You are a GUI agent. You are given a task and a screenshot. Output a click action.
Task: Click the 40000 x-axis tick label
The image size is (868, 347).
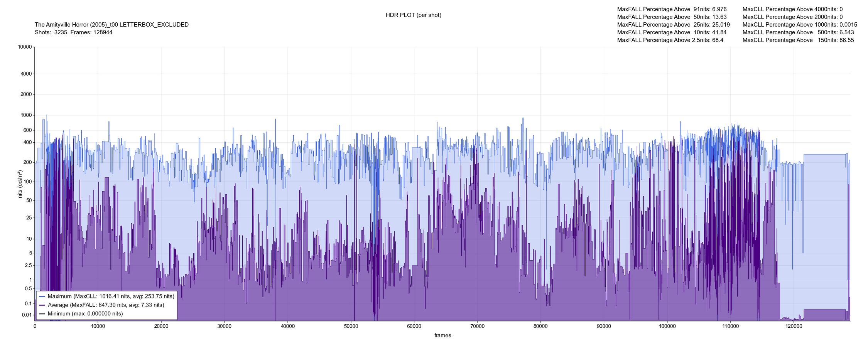click(x=288, y=327)
